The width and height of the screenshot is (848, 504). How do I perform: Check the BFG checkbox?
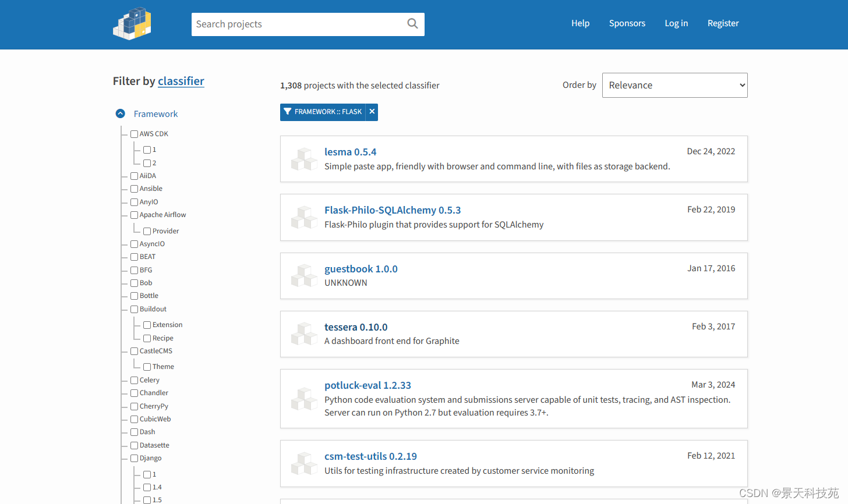(135, 270)
